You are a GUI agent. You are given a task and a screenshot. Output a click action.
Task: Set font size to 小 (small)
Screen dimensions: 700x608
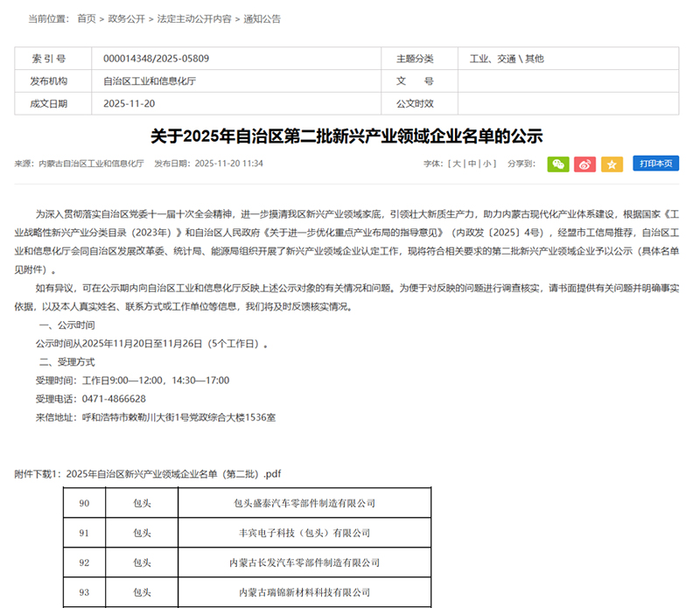(487, 164)
